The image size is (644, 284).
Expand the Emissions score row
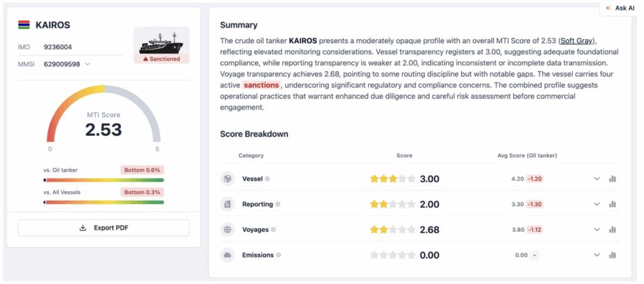pos(597,255)
